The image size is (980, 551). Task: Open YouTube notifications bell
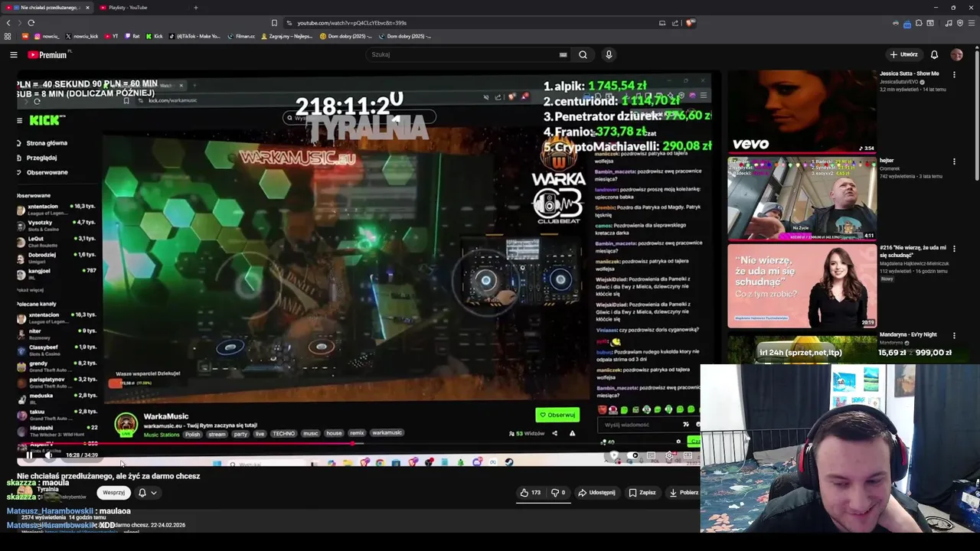[934, 54]
